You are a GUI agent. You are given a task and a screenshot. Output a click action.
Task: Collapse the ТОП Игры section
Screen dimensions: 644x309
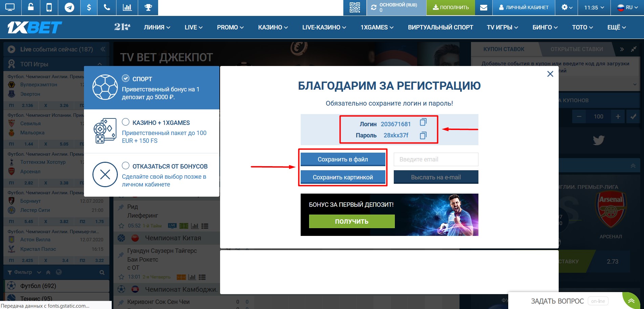click(100, 64)
